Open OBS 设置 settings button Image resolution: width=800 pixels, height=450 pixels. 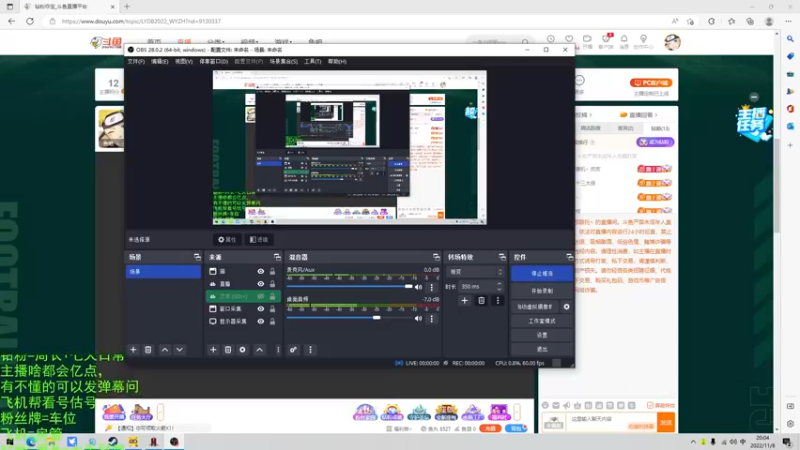(x=542, y=335)
